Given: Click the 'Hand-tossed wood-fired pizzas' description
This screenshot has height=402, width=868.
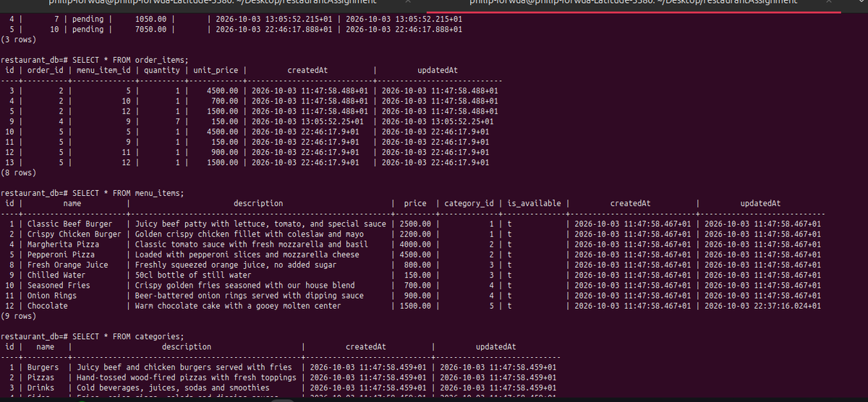Looking at the screenshot, I should 187,377.
